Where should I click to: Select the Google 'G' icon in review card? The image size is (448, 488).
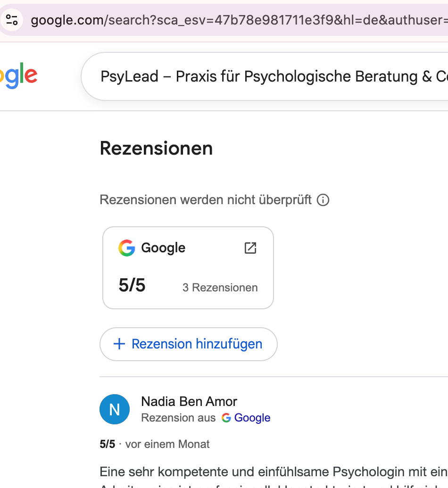pyautogui.click(x=126, y=248)
